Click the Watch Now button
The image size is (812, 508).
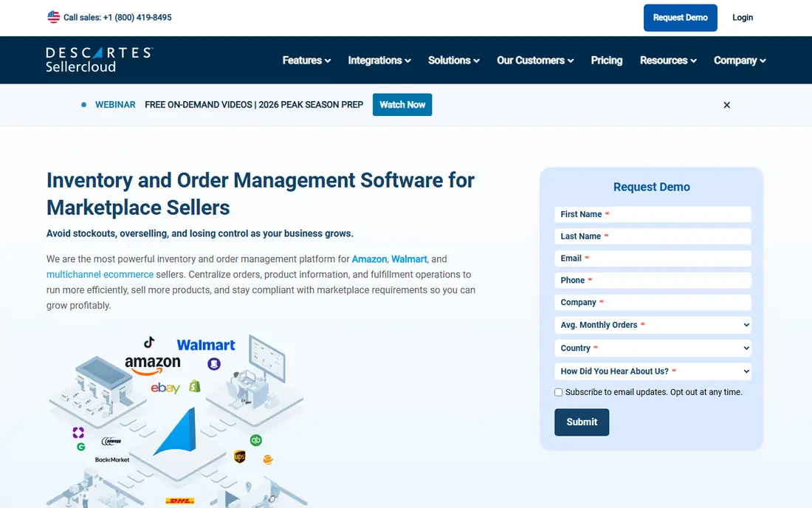coord(402,105)
